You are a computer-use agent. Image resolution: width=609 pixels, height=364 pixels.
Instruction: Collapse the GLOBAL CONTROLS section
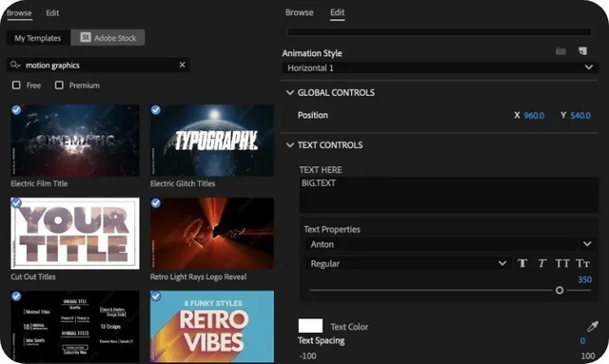click(289, 92)
